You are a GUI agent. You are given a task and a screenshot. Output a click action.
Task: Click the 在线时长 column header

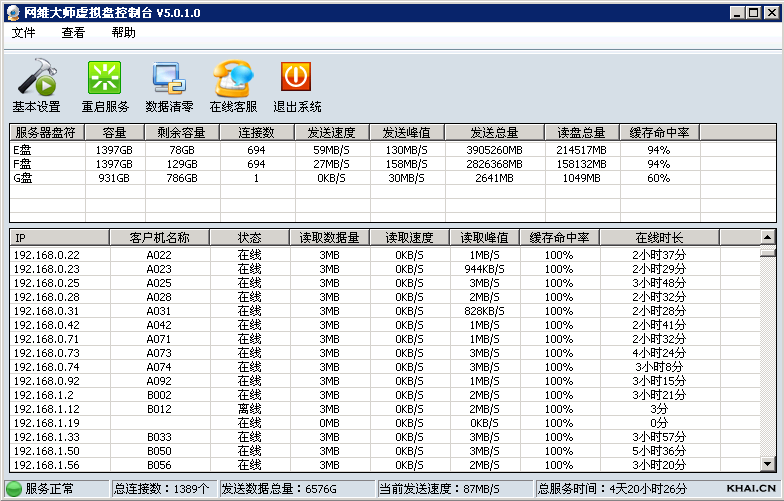coord(659,238)
